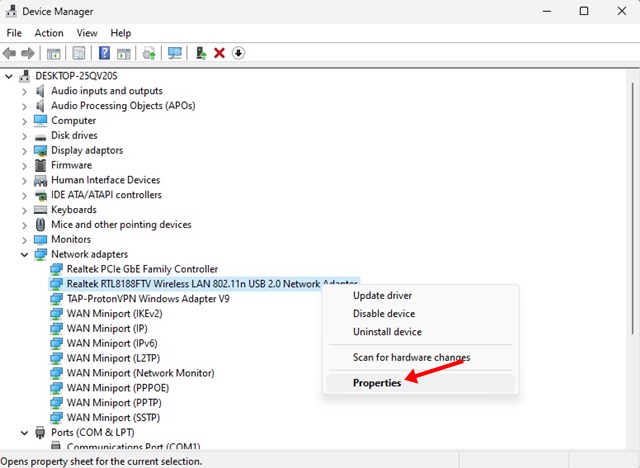640x468 pixels.
Task: Expand the Firmware category
Action: click(x=24, y=166)
